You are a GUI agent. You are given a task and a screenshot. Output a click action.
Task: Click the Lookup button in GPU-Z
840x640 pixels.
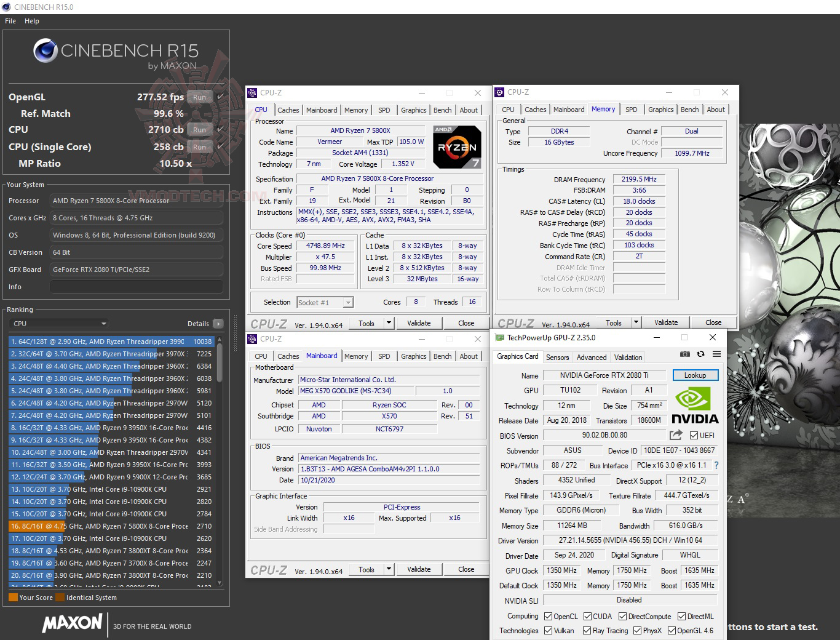coord(695,375)
